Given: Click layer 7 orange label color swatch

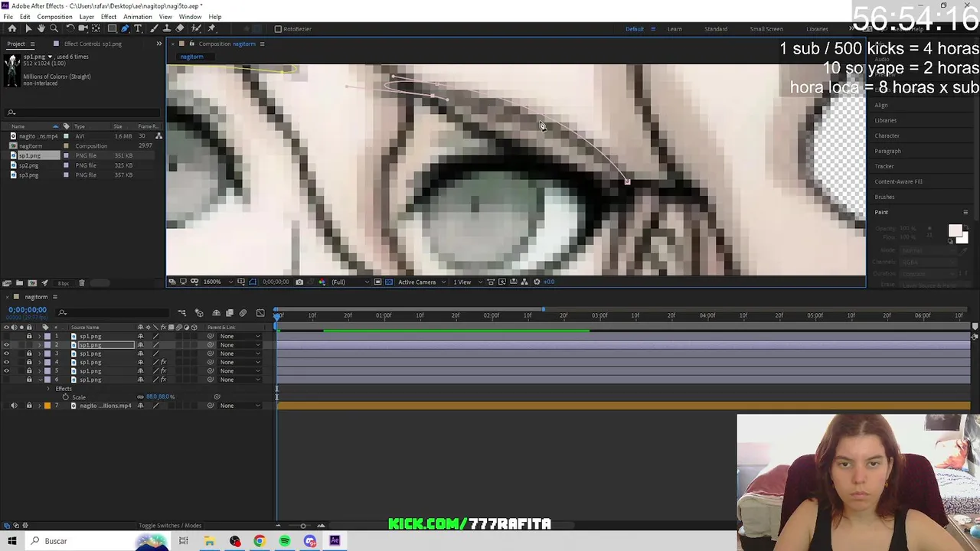Looking at the screenshot, I should click(47, 406).
